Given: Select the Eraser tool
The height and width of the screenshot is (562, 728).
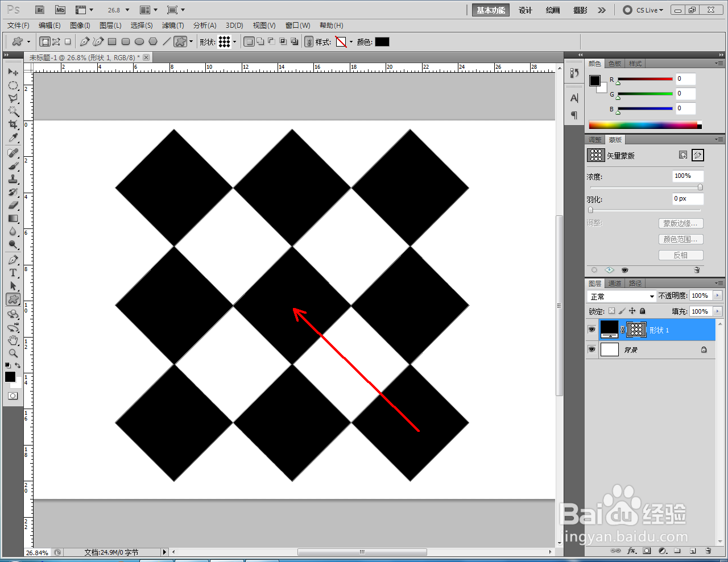Looking at the screenshot, I should (x=13, y=205).
